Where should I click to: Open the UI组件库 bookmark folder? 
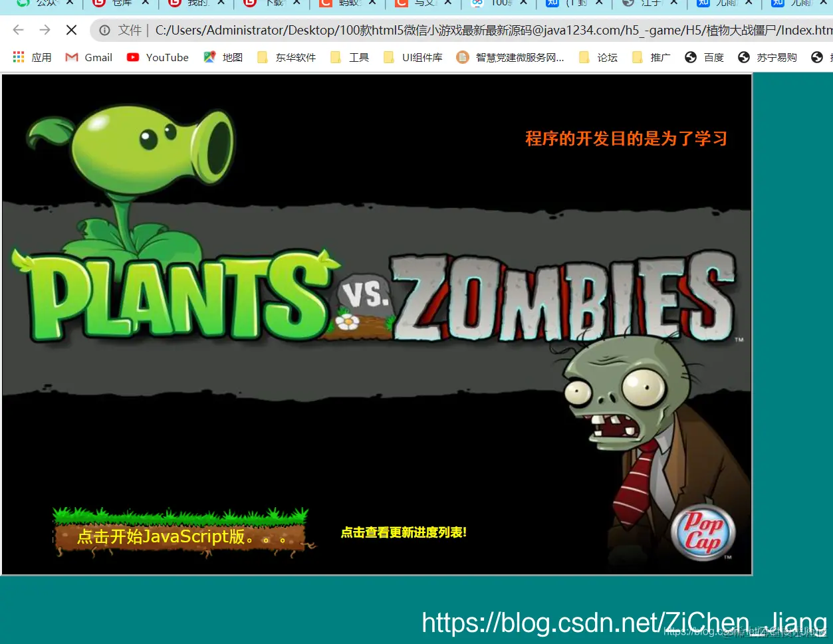point(413,58)
